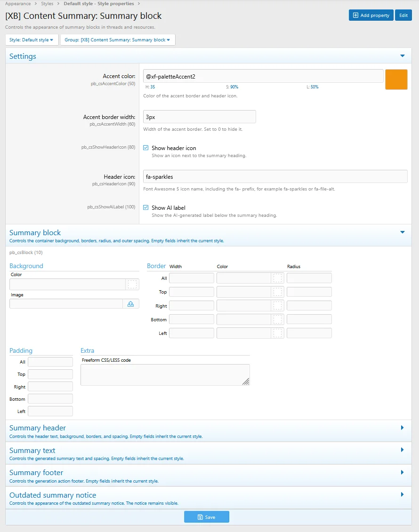Click the Padding Right field
This screenshot has width=419, height=532.
[x=50, y=387]
